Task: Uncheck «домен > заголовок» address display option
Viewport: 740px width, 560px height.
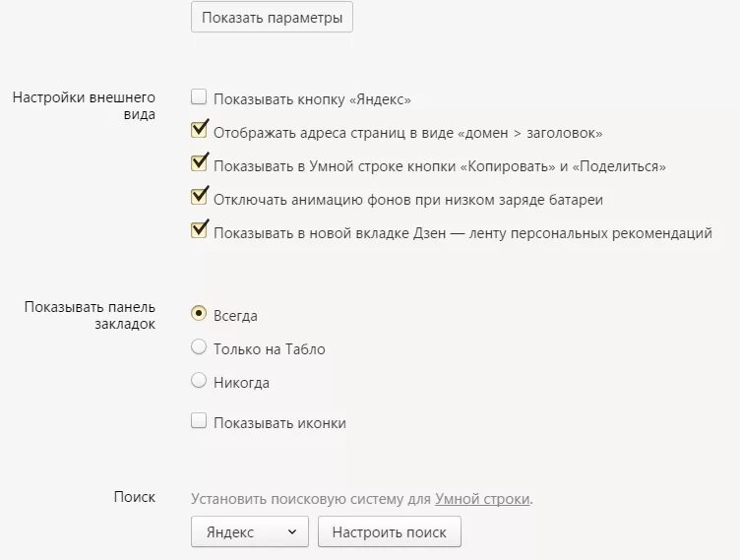Action: [x=199, y=130]
